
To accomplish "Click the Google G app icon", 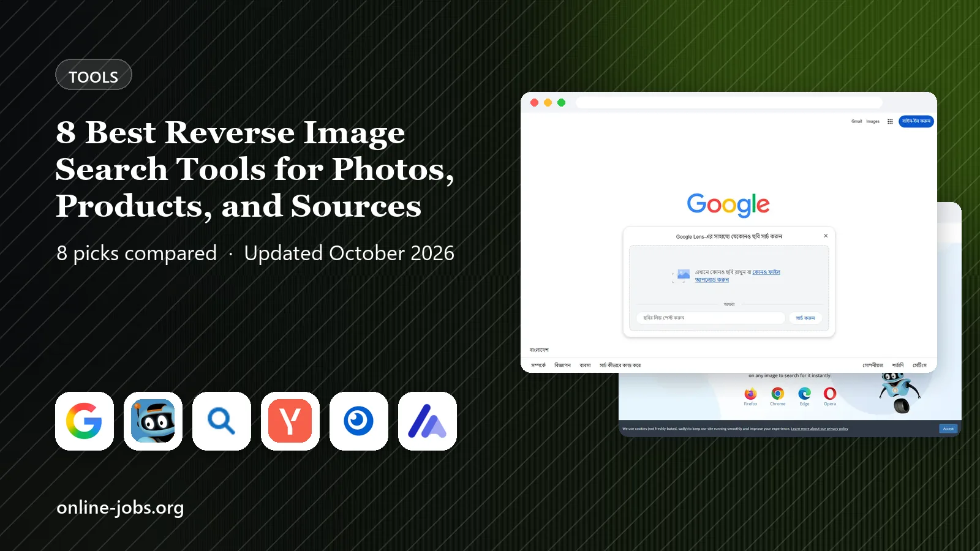I will (85, 421).
